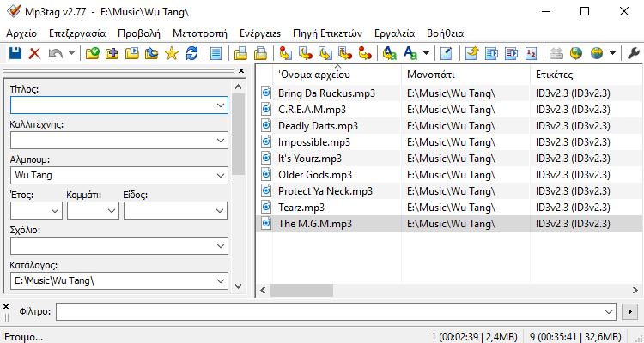Expand the Κατάλογος dropdown

tap(220, 280)
